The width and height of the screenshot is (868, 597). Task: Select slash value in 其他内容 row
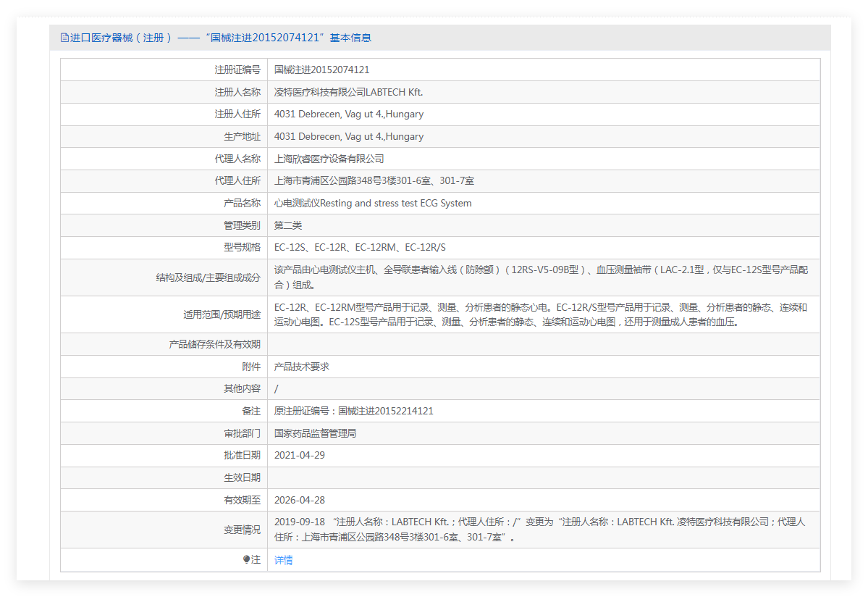click(277, 389)
